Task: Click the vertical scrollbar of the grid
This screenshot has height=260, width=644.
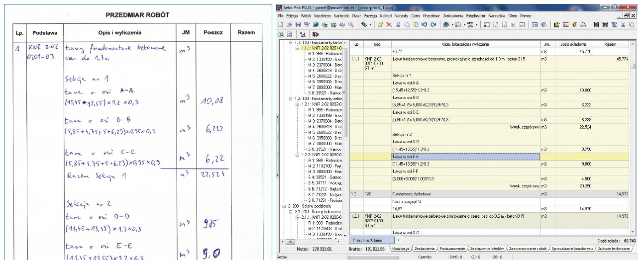Action: click(633, 138)
